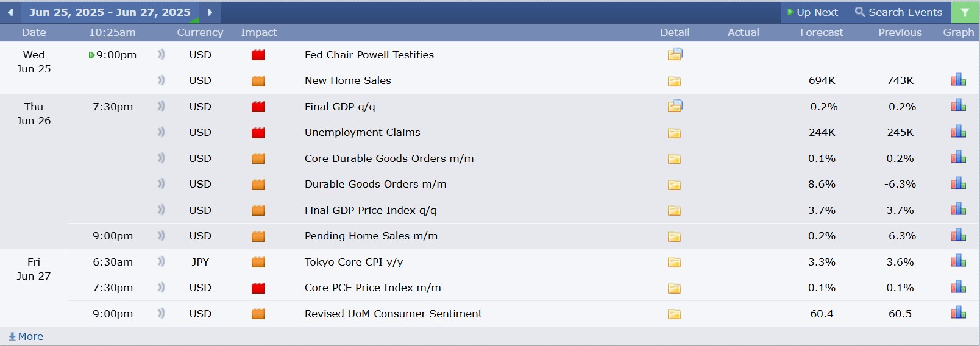The height and width of the screenshot is (346, 980).
Task: Open detail folder for Durable Goods Orders m/m
Action: (x=674, y=185)
